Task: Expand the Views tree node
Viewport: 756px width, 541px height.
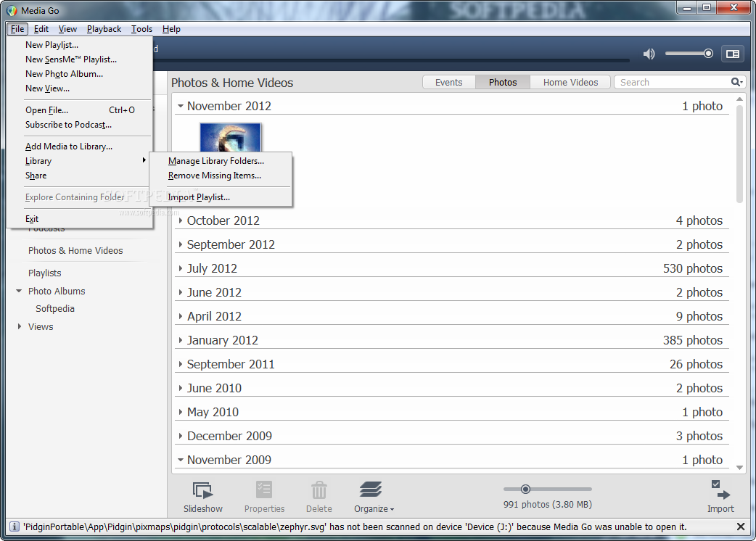Action: [x=20, y=326]
